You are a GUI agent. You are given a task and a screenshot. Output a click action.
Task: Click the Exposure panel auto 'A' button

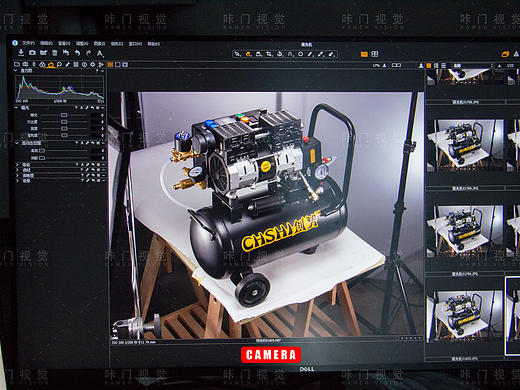pyautogui.click(x=82, y=108)
